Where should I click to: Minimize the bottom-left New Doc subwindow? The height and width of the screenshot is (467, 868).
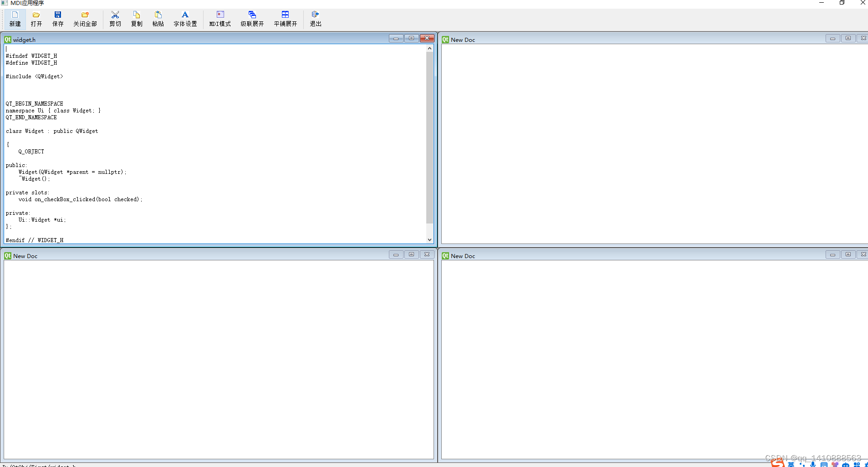point(396,254)
